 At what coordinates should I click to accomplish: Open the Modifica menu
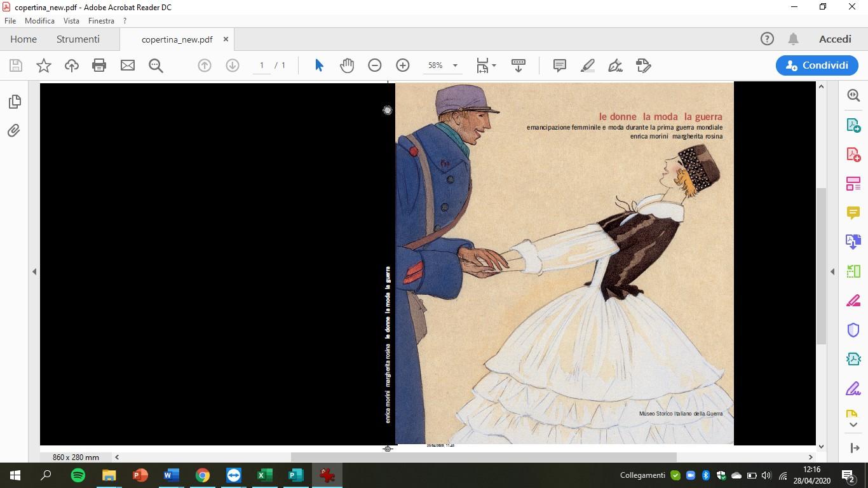[x=39, y=21]
